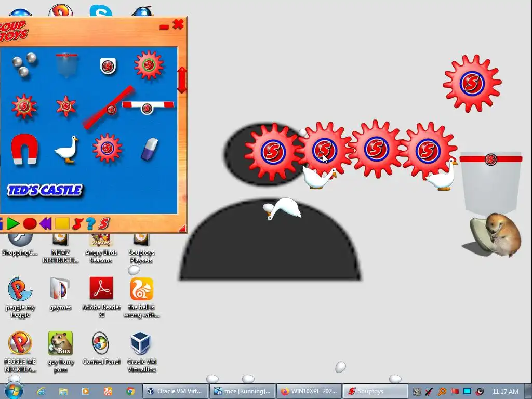This screenshot has height=399, width=532.
Task: Click the hamster toy below the bucket
Action: coord(496,234)
